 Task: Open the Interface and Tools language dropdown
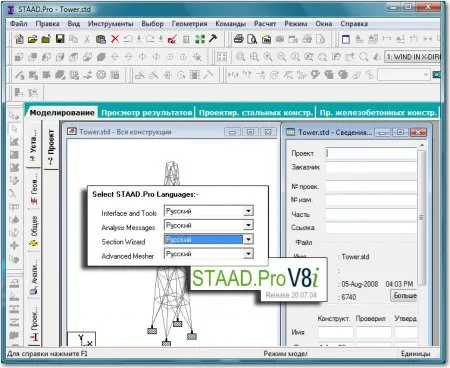click(x=248, y=211)
